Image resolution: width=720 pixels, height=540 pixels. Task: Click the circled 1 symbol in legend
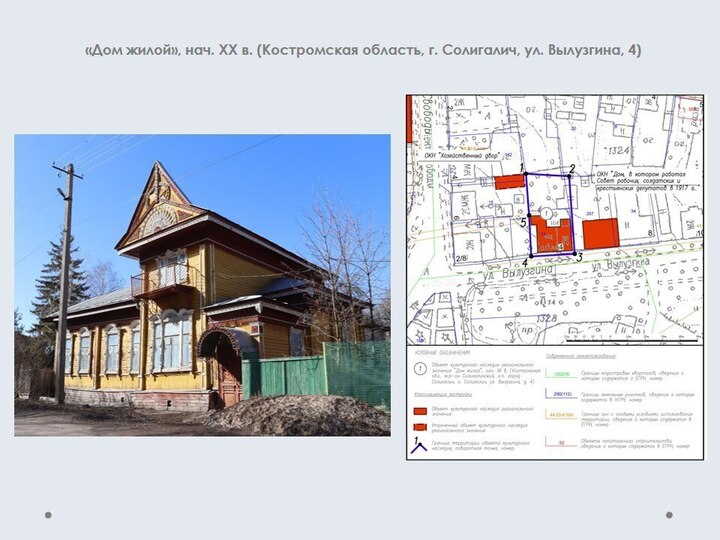click(x=420, y=369)
